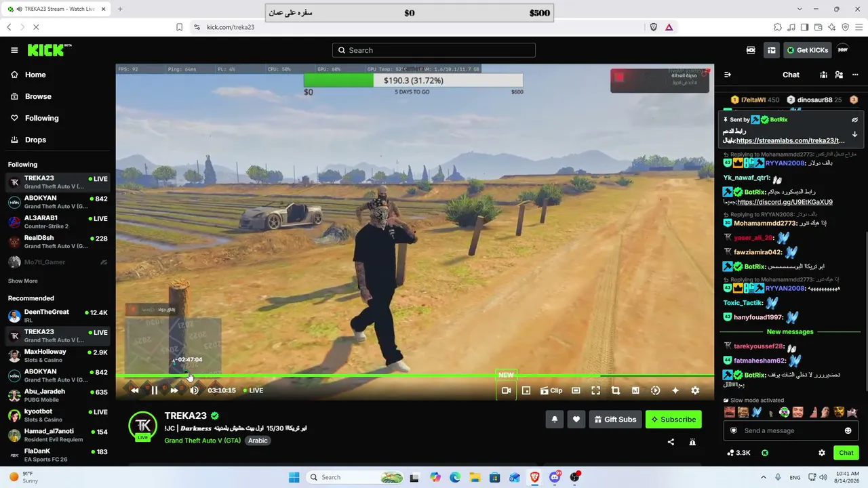
Task: Pause the stream playback
Action: (x=155, y=390)
